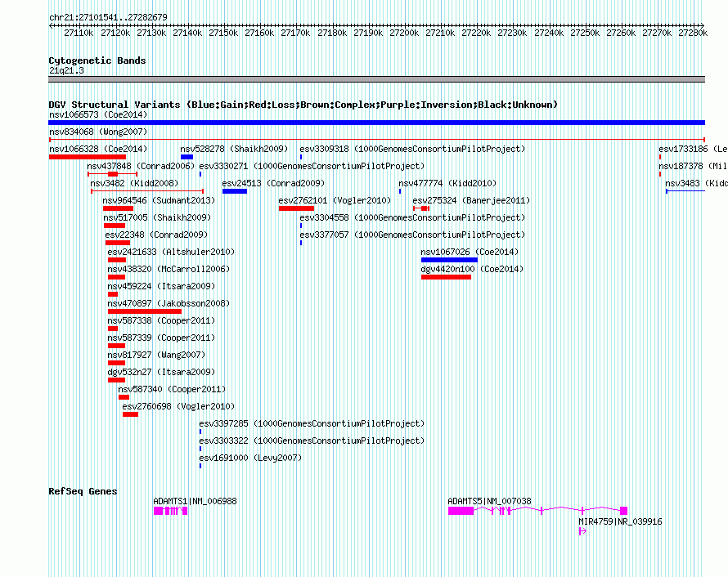Click esv1691000 (Levy2007) label

click(x=250, y=458)
